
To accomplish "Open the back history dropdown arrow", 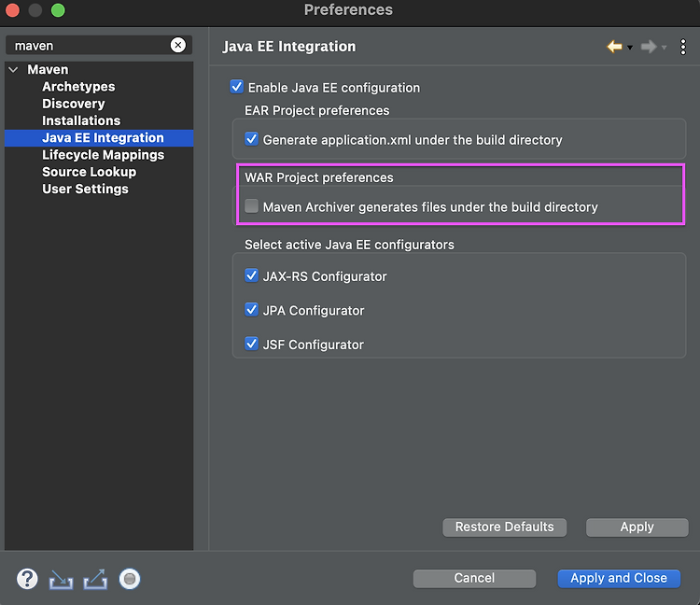I will click(630, 48).
